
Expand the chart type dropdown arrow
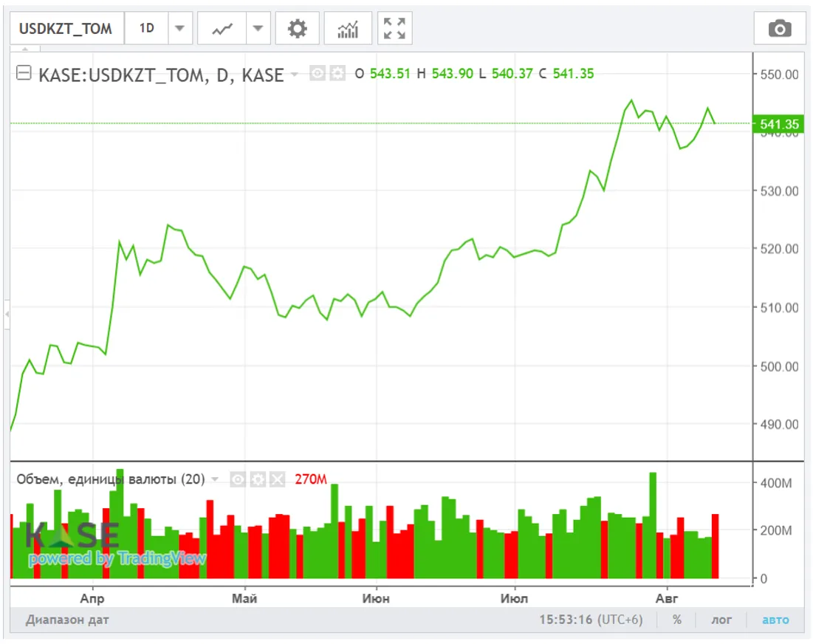tap(257, 29)
